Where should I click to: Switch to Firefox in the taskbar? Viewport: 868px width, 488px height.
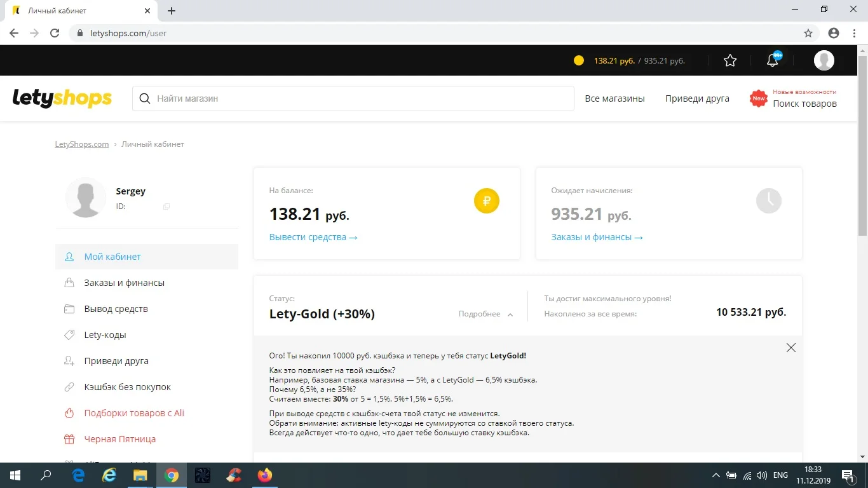[x=265, y=475]
